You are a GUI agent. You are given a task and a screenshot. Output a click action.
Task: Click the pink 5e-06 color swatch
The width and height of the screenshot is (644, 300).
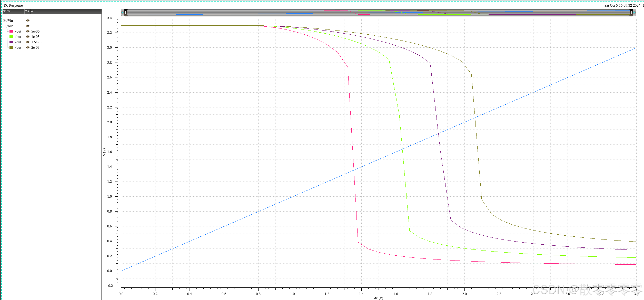pyautogui.click(x=11, y=31)
